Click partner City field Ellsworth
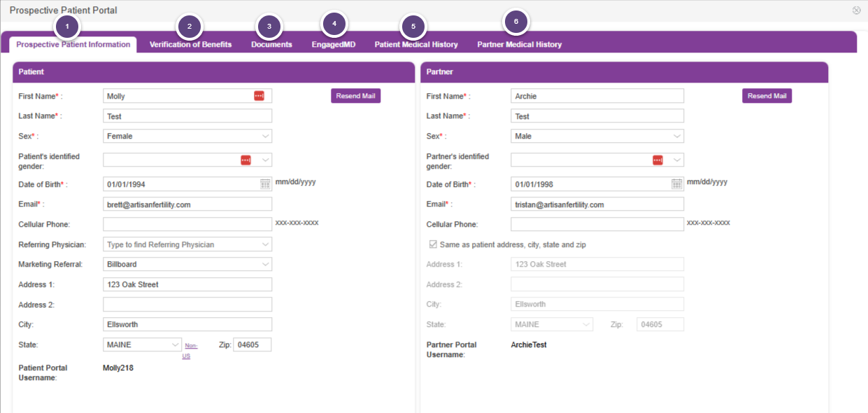Viewport: 868px width, 413px height. point(597,304)
